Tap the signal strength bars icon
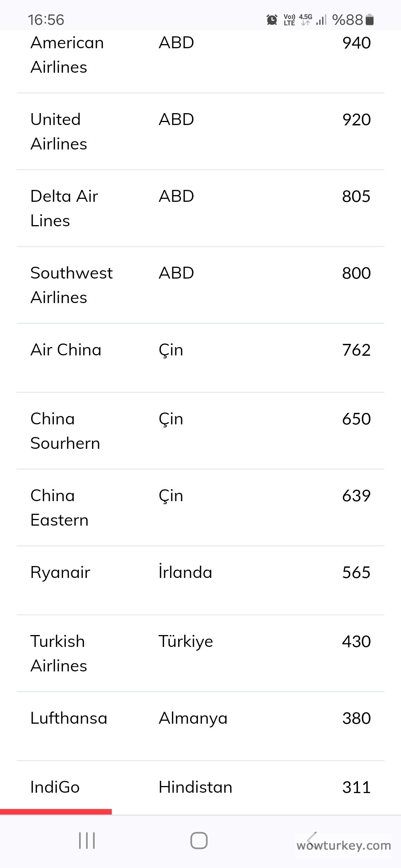Image resolution: width=401 pixels, height=868 pixels. [x=321, y=20]
